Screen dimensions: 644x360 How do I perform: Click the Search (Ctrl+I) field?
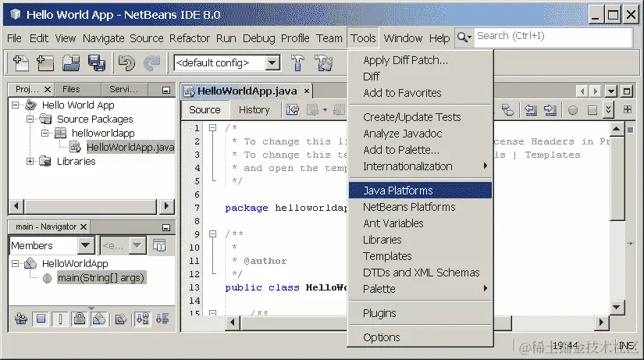[x=553, y=37]
